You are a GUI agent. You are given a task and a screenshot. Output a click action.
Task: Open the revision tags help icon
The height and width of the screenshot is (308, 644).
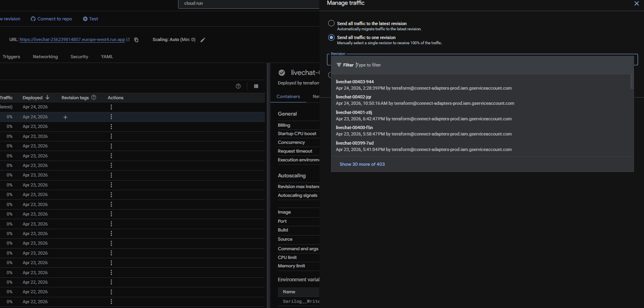(x=94, y=98)
